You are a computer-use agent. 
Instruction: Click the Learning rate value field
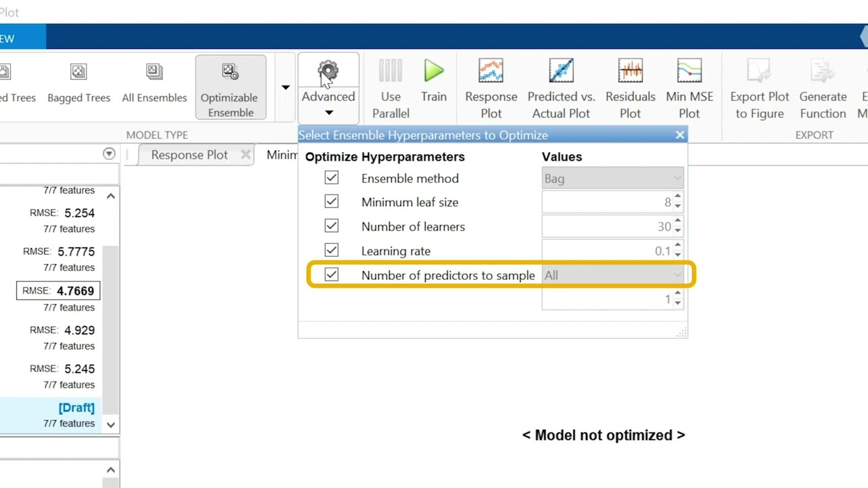(x=608, y=251)
